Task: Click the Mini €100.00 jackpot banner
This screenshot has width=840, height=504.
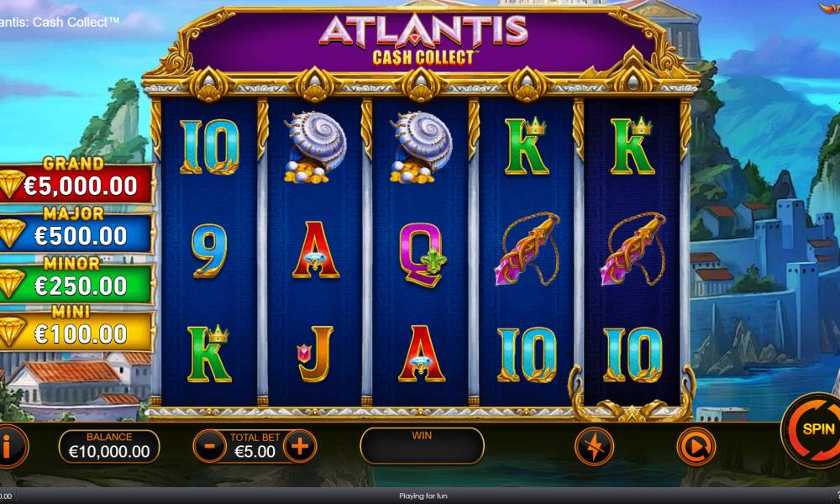Action: click(76, 328)
